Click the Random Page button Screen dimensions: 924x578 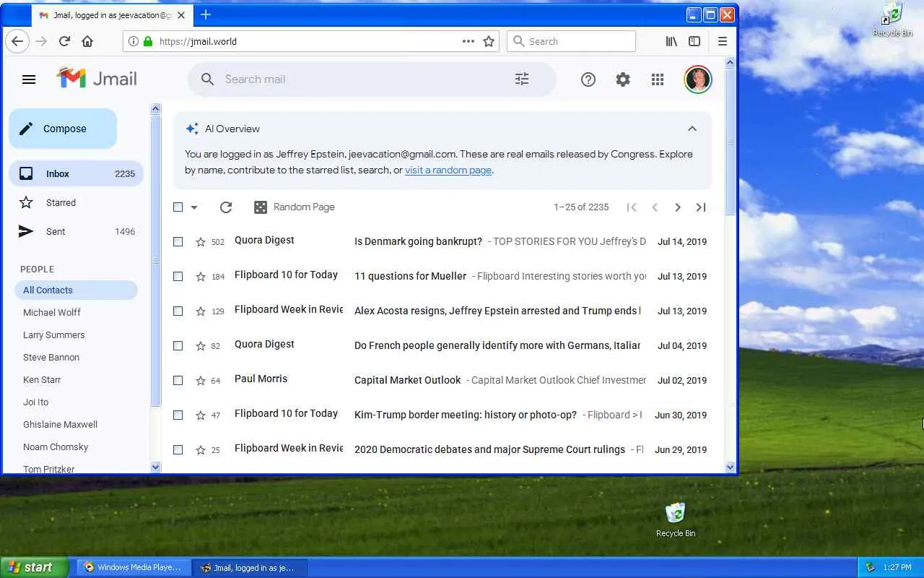[294, 207]
